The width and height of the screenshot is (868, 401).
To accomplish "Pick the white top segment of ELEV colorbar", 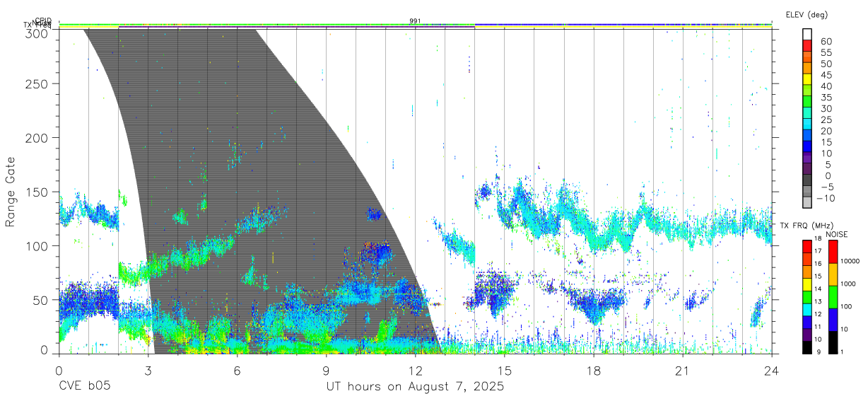I will pos(807,35).
